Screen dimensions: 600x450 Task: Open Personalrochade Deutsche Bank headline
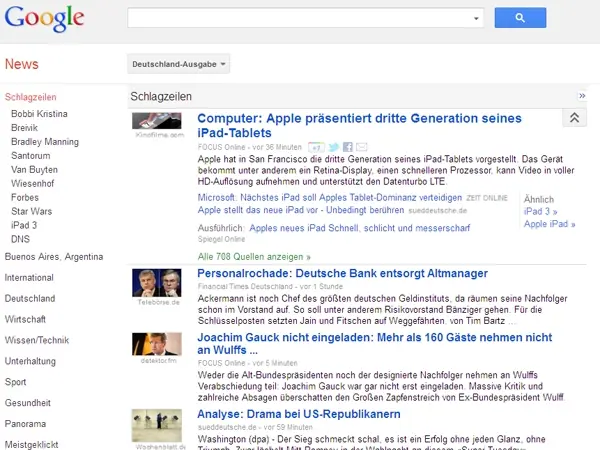click(x=342, y=274)
